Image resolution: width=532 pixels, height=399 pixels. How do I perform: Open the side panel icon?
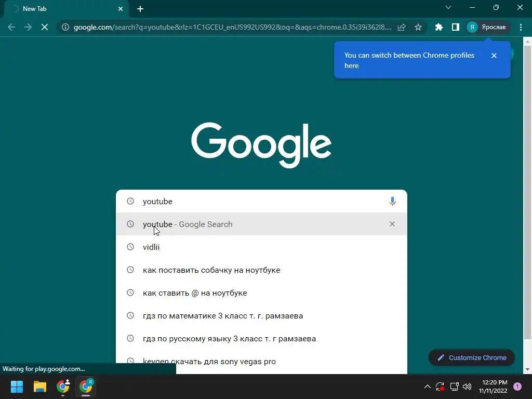tap(455, 27)
